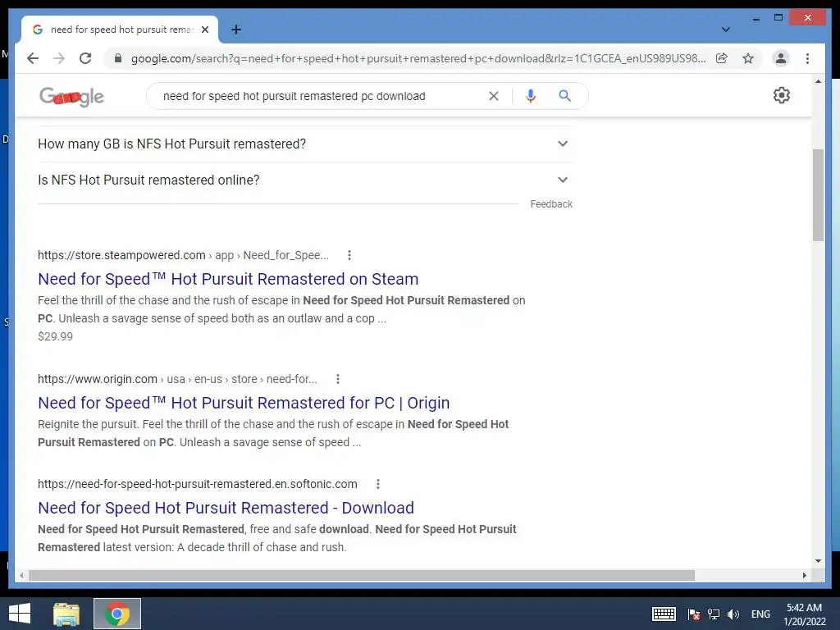Image resolution: width=840 pixels, height=630 pixels.
Task: Click the vertical scrollbar thumb
Action: point(818,195)
